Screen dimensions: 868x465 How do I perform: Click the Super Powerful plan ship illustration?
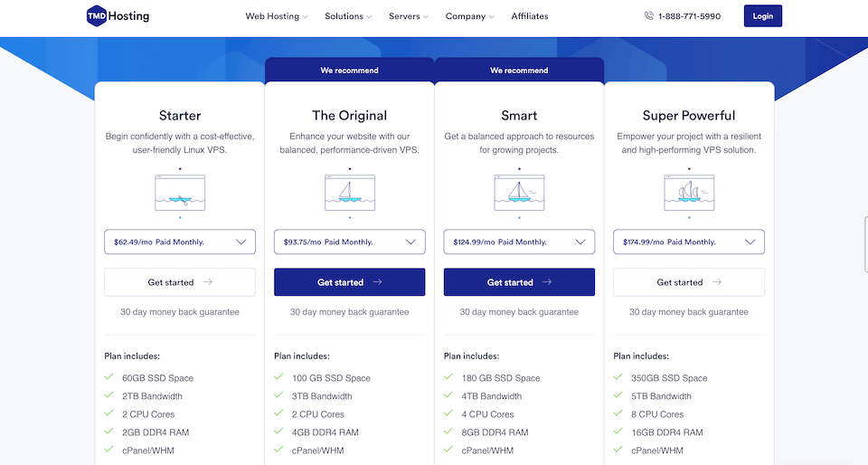click(x=689, y=193)
